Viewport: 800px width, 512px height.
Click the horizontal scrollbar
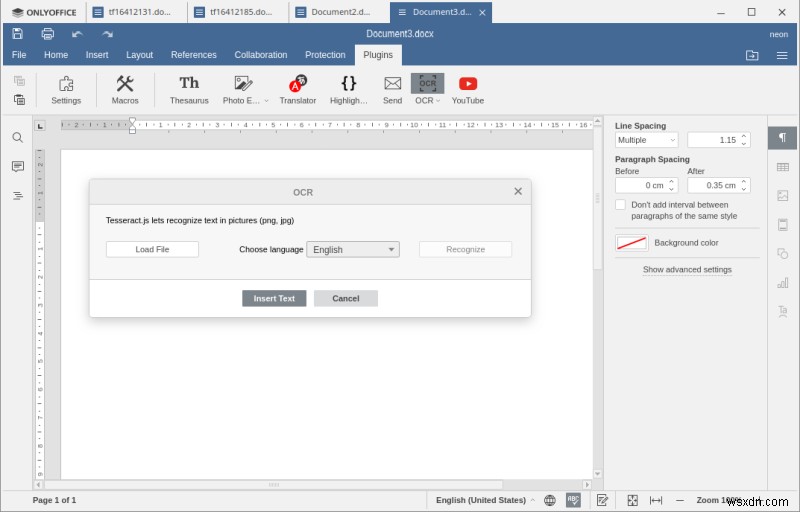273,484
